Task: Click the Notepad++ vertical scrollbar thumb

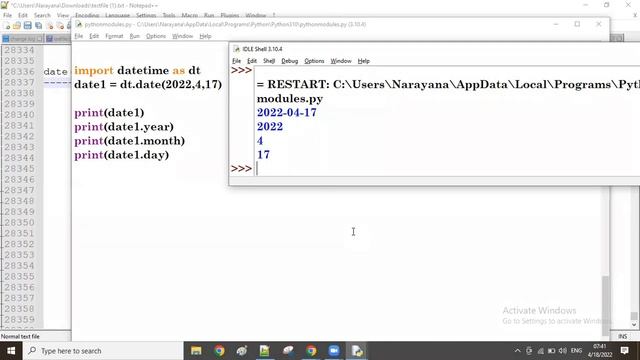Action: 633,316
